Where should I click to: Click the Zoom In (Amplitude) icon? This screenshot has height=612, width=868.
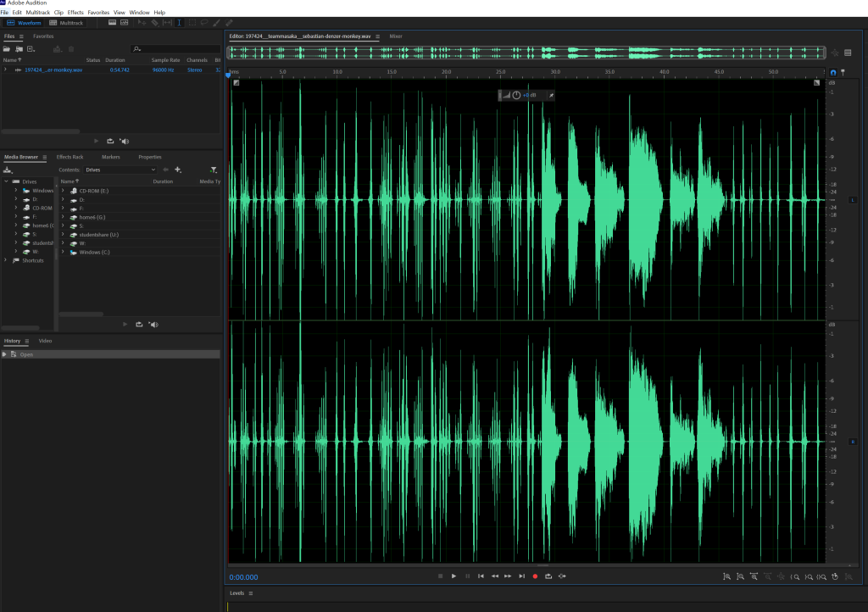728,576
